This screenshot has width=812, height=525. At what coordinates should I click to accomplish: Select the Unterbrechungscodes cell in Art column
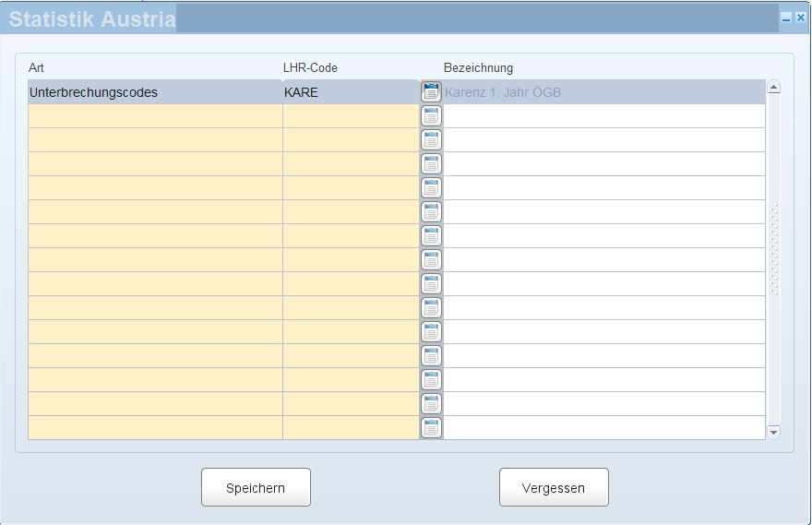(x=155, y=92)
